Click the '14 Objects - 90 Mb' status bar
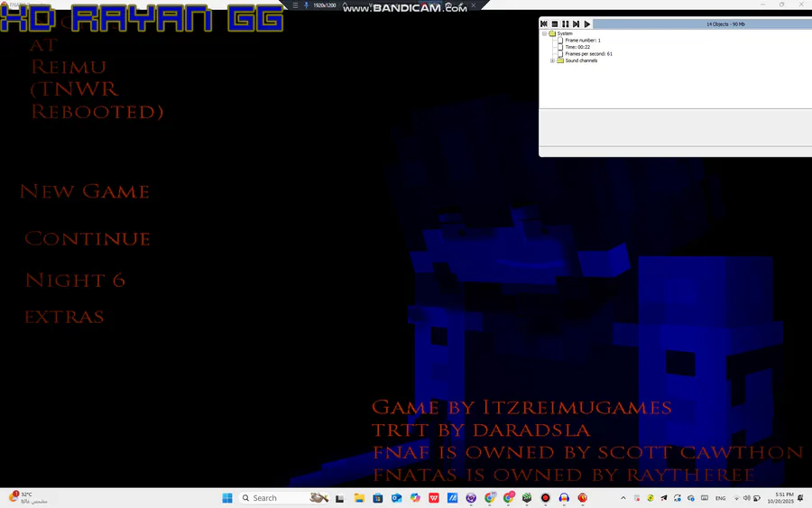The height and width of the screenshot is (508, 812). [x=725, y=24]
